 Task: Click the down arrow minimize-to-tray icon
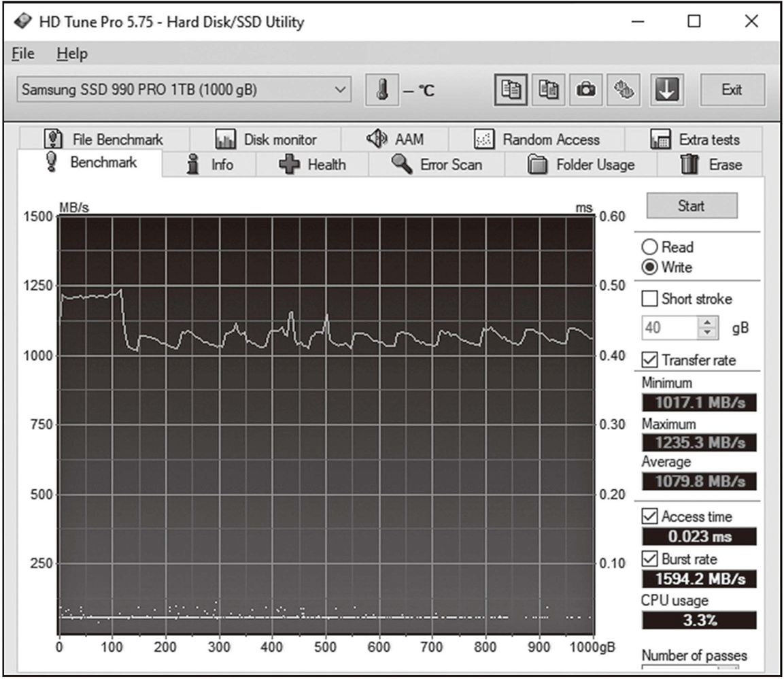[x=667, y=90]
